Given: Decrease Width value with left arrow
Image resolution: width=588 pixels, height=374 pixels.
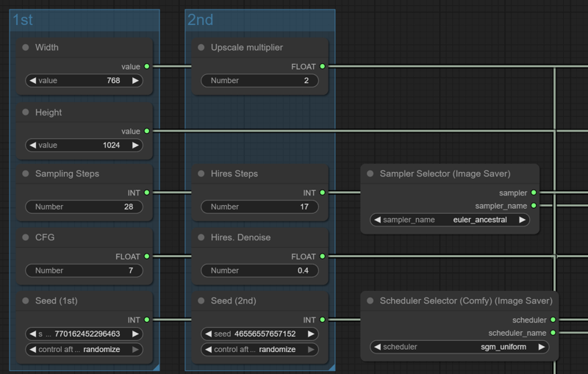Looking at the screenshot, I should pyautogui.click(x=32, y=81).
